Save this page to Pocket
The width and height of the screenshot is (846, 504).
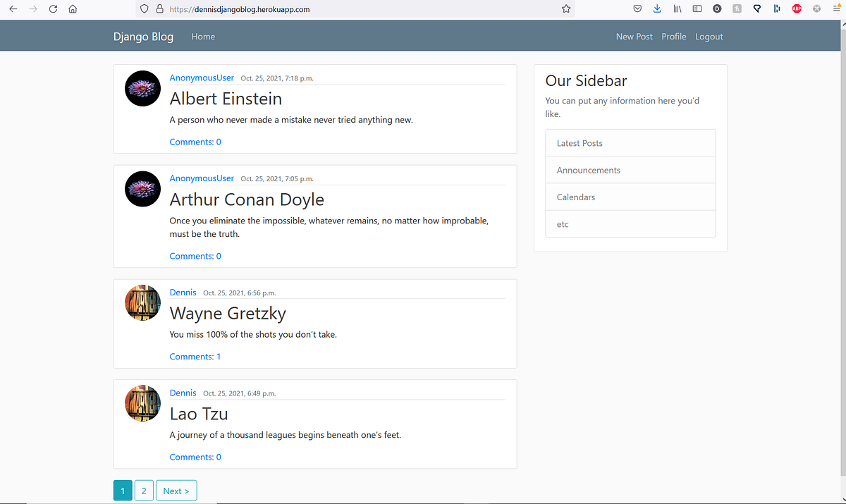pos(637,8)
